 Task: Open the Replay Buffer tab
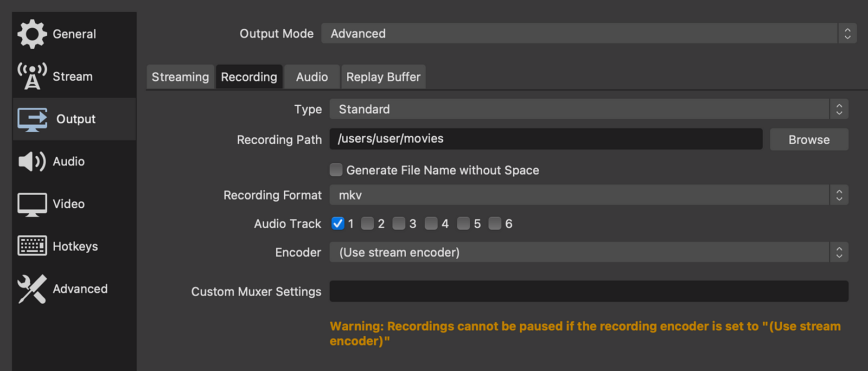383,77
